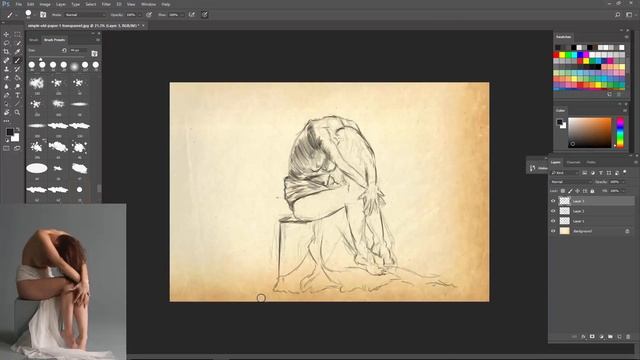Add a layer mask from Layers footer
This screenshot has height=360, width=640.
pyautogui.click(x=592, y=337)
